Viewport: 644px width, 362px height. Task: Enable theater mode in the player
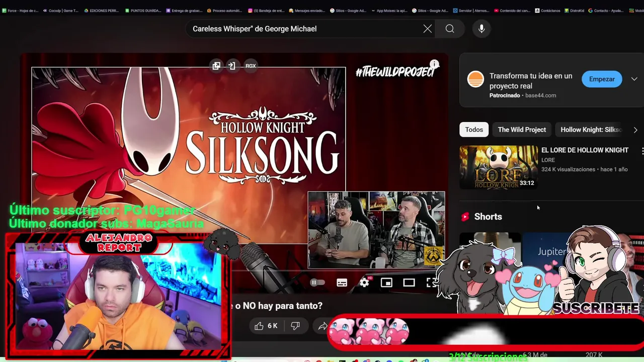click(x=409, y=283)
